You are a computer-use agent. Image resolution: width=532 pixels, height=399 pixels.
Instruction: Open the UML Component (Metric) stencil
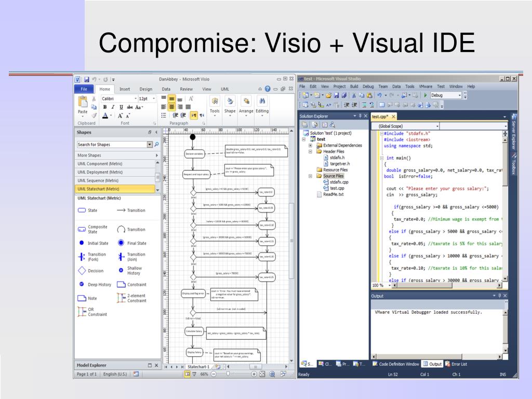(115, 164)
